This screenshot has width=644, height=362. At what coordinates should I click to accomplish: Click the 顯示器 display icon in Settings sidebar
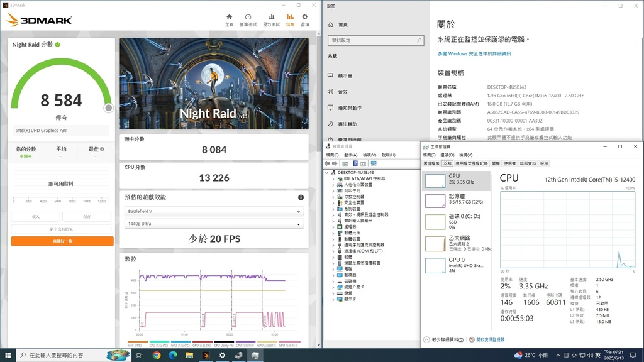pyautogui.click(x=330, y=75)
